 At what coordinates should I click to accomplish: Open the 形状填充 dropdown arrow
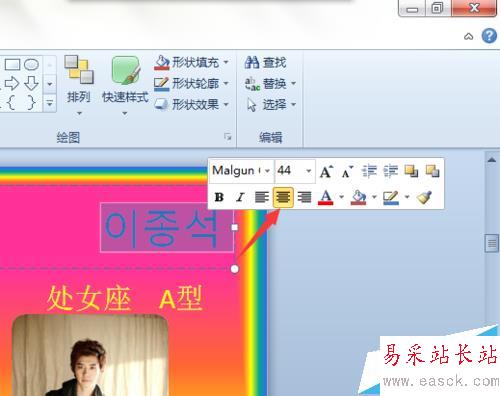pyautogui.click(x=226, y=62)
